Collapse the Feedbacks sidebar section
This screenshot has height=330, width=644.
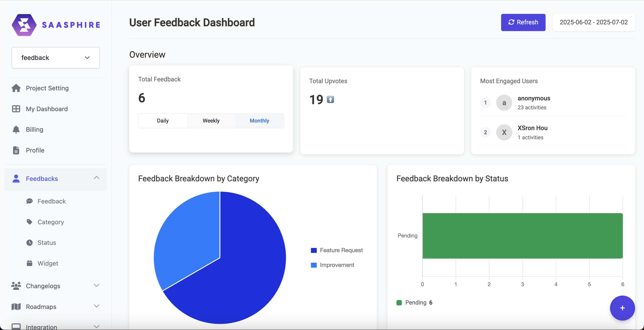coord(97,178)
